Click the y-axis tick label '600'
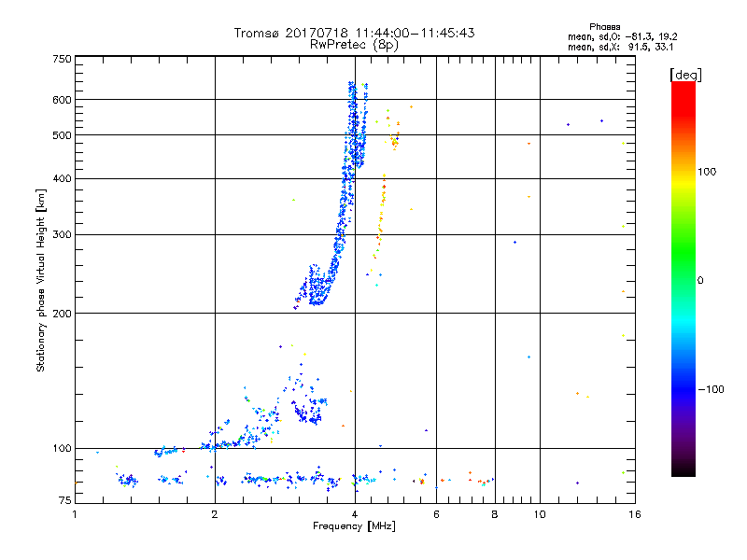 pos(62,100)
